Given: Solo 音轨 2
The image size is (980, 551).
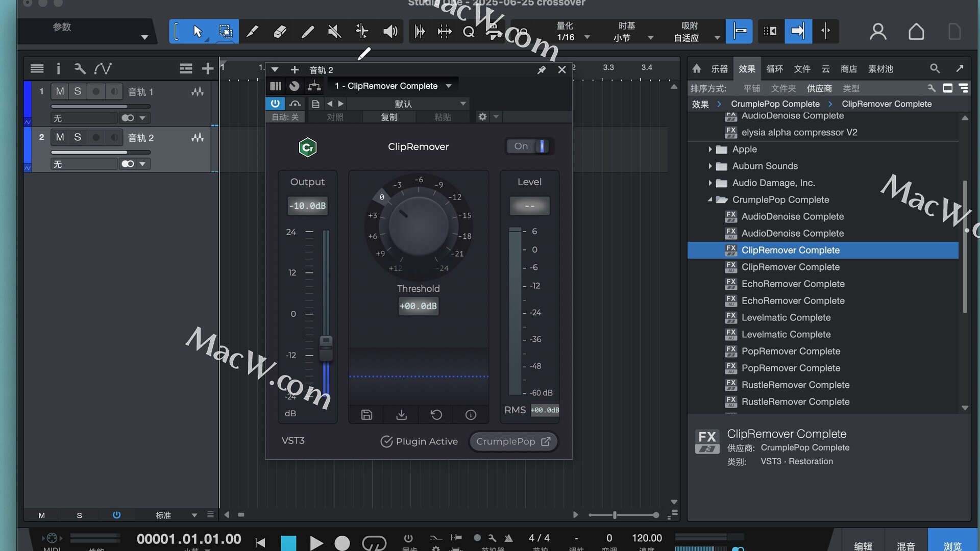Looking at the screenshot, I should 78,137.
